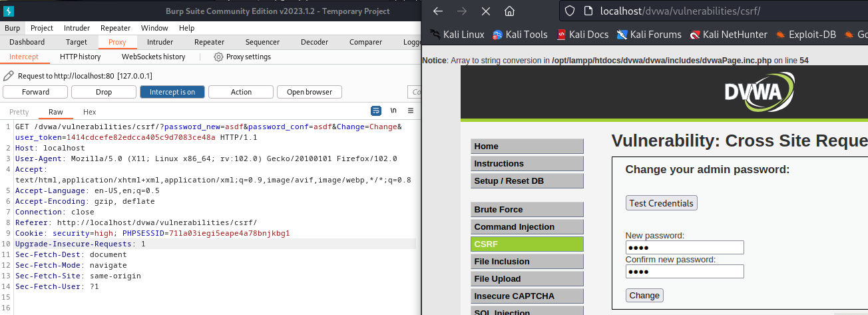The height and width of the screenshot is (315, 868).
Task: Open the Insecure CAPTCHA page
Action: tap(527, 296)
